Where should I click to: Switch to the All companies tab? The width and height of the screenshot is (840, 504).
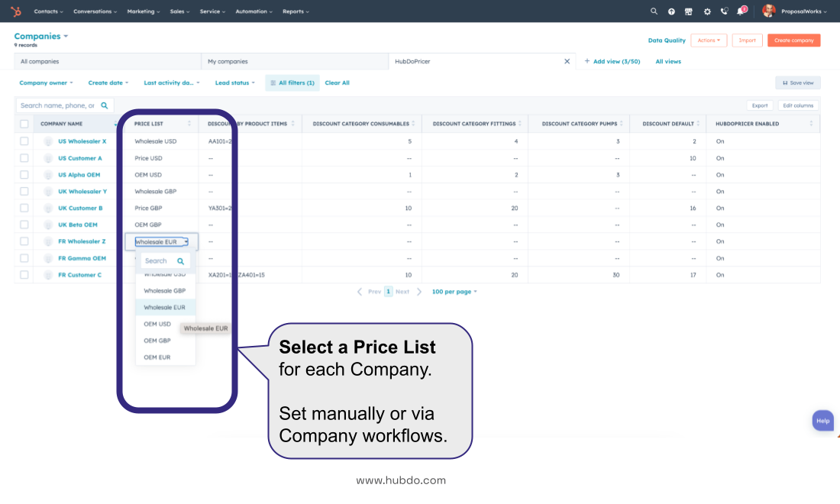[107, 62]
